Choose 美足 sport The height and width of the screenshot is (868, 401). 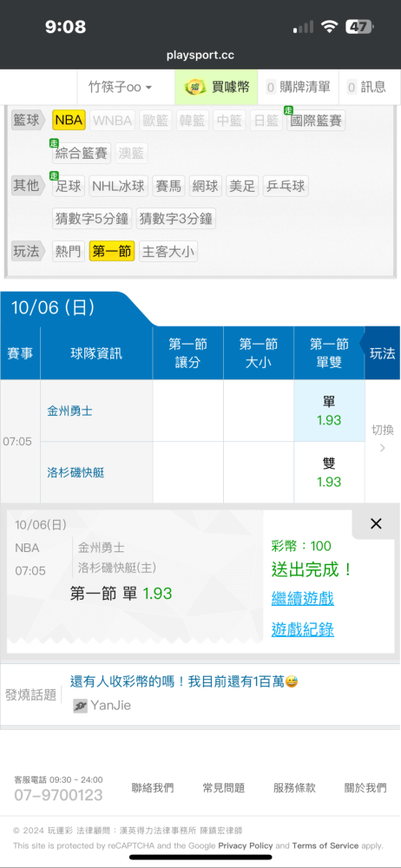[242, 186]
